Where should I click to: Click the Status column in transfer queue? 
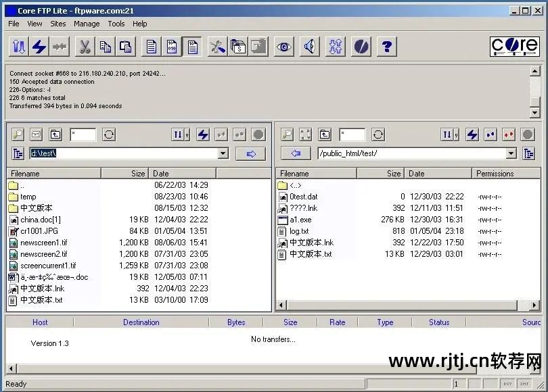tap(439, 322)
